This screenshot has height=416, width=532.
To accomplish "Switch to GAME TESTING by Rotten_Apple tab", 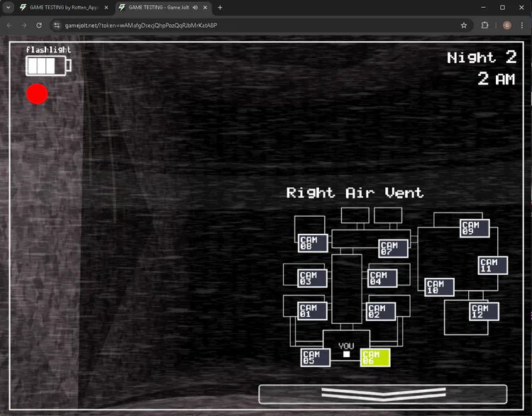I will click(64, 8).
